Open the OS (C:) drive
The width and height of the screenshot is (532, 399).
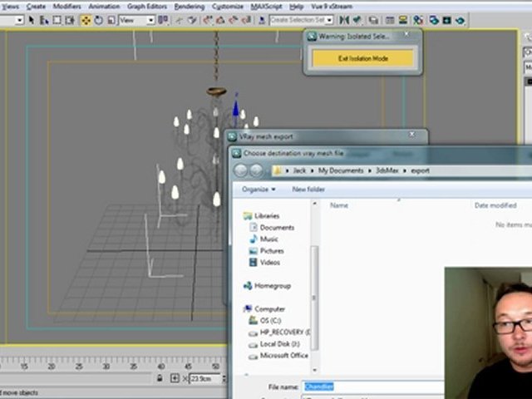(273, 320)
